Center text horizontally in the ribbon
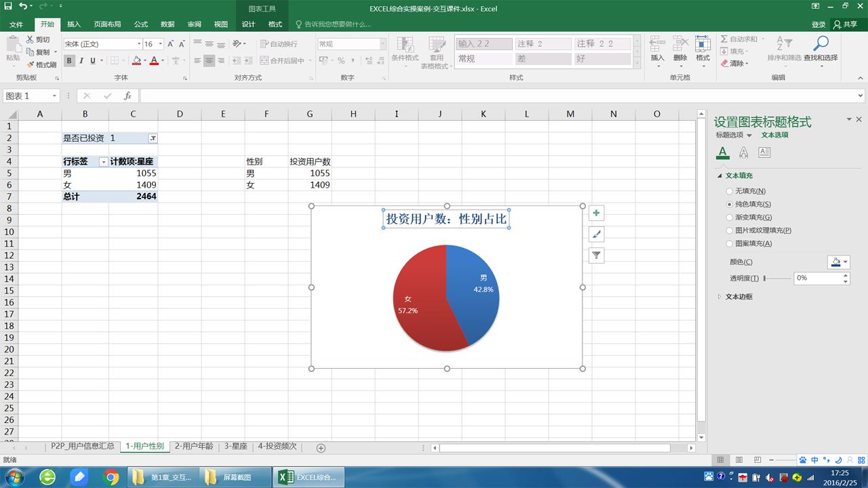Viewport: 868px width, 488px height. click(210, 61)
